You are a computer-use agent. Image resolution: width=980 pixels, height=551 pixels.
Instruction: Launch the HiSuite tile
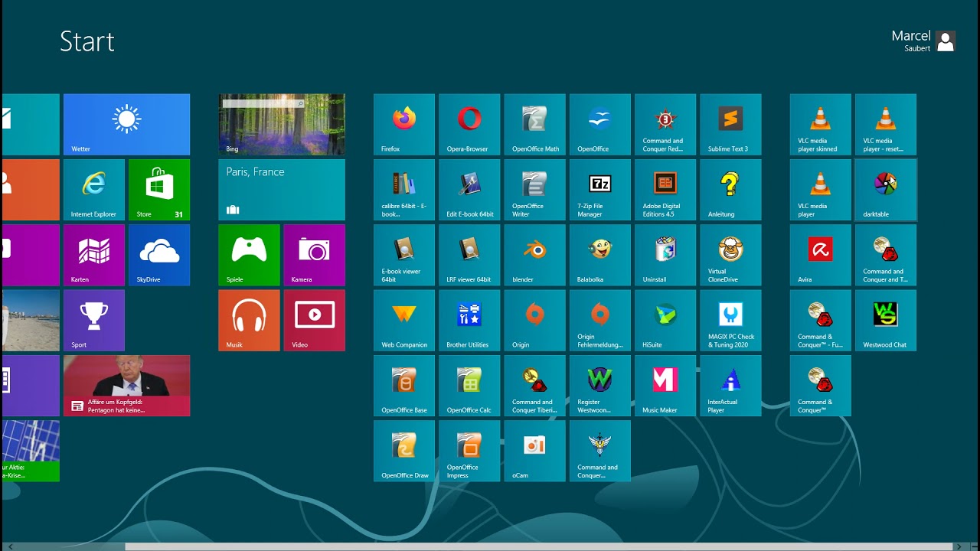point(665,321)
